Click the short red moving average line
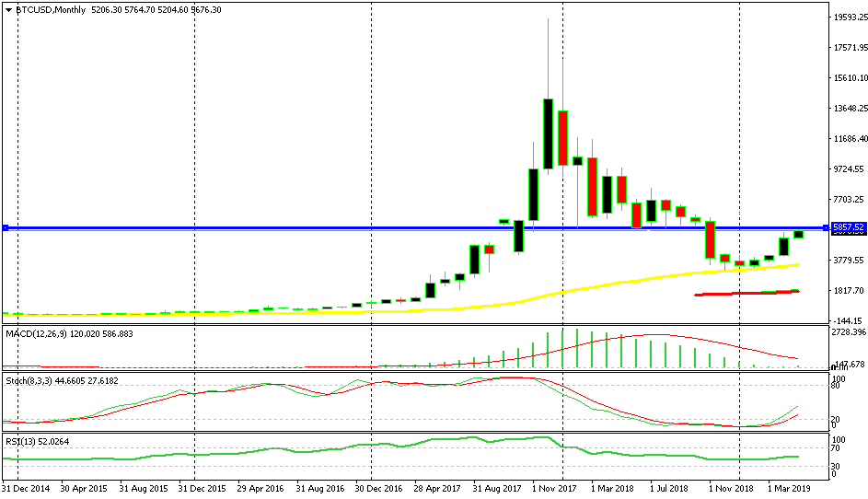 (746, 293)
